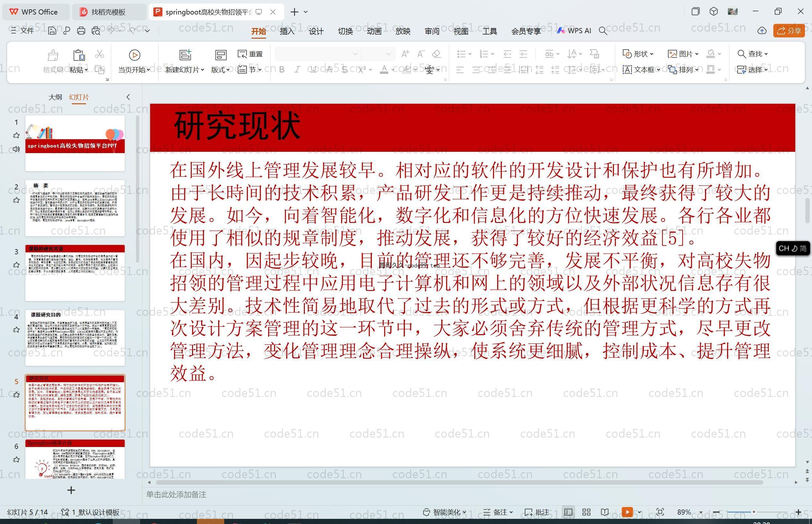Click the Print icon in quick toolbar
This screenshot has height=524, width=812.
click(x=81, y=31)
